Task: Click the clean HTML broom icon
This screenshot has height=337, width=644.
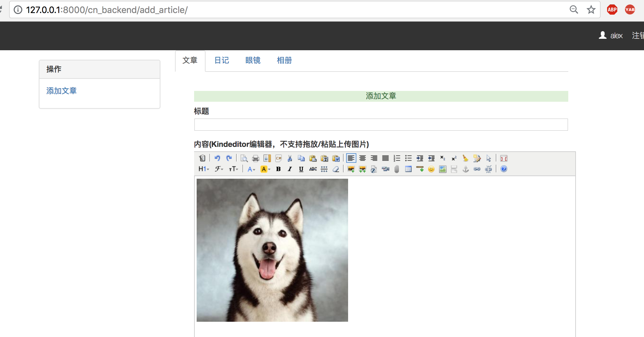Action: [465, 158]
